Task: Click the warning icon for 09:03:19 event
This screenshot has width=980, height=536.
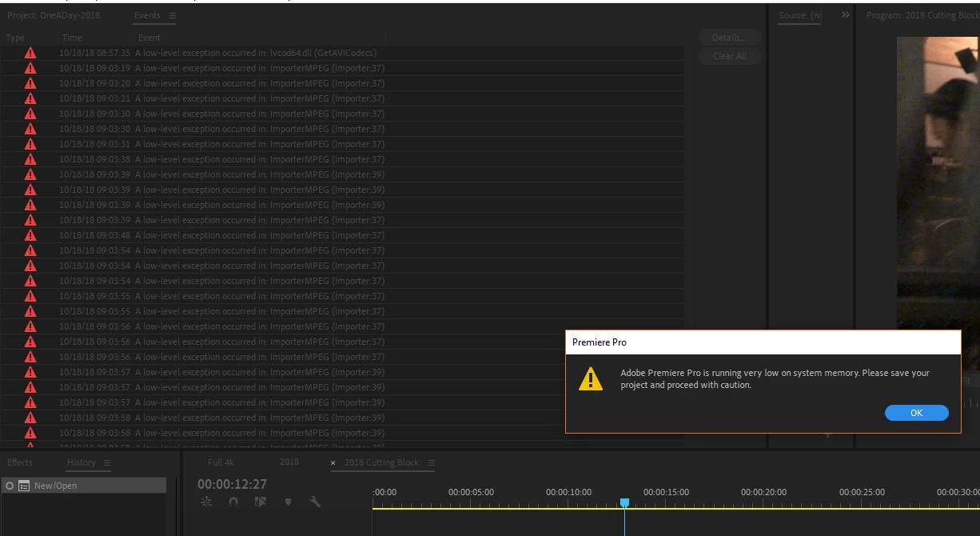Action: coord(30,68)
